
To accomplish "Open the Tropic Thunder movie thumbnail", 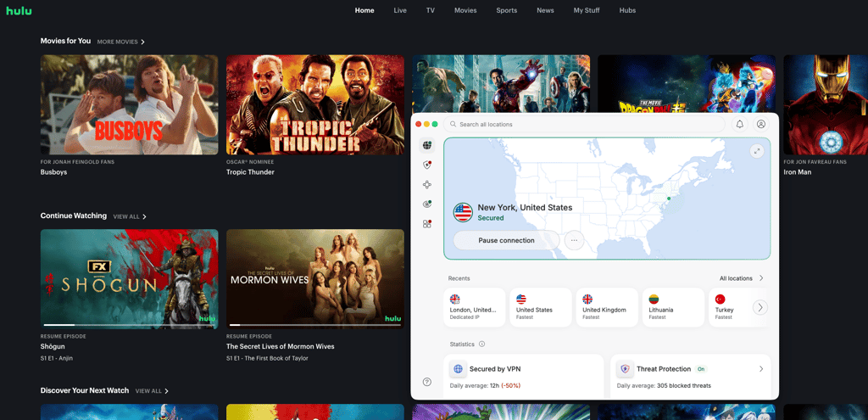I will [x=315, y=104].
